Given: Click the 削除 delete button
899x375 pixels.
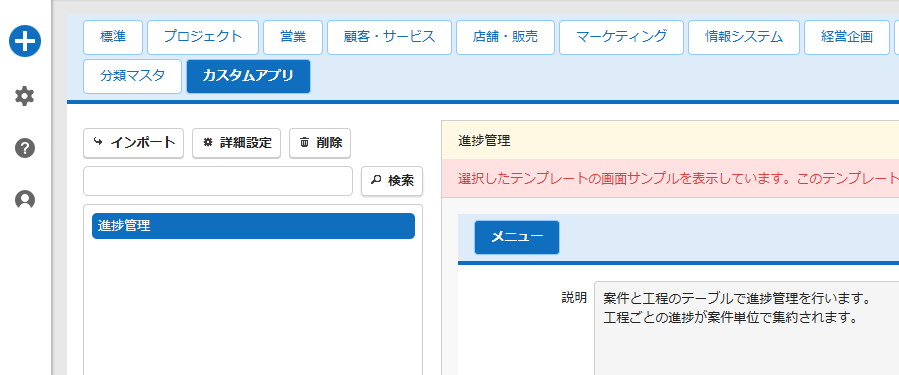Looking at the screenshot, I should [320, 143].
